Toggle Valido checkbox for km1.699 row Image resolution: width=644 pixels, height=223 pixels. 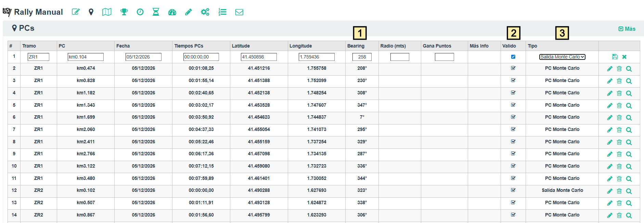click(513, 117)
